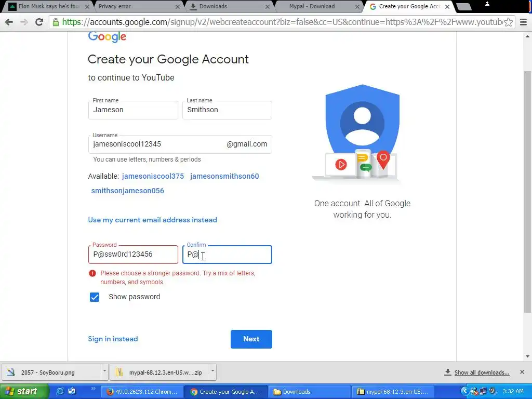Click the Next button
Image resolution: width=532 pixels, height=399 pixels.
tap(251, 339)
